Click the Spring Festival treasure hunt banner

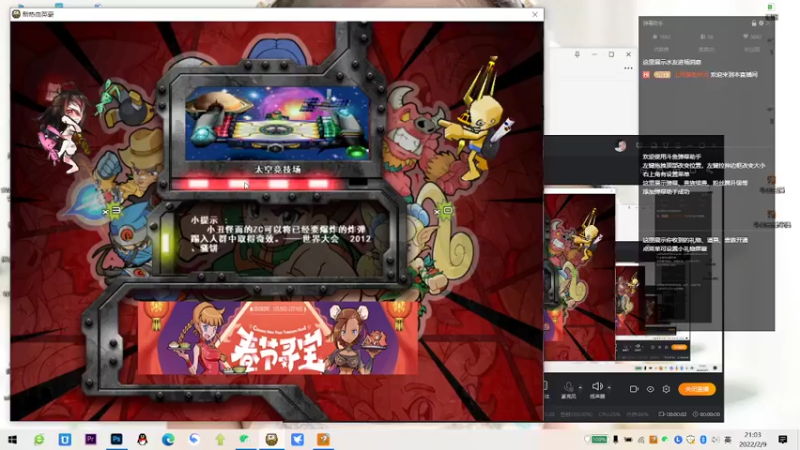tap(278, 337)
